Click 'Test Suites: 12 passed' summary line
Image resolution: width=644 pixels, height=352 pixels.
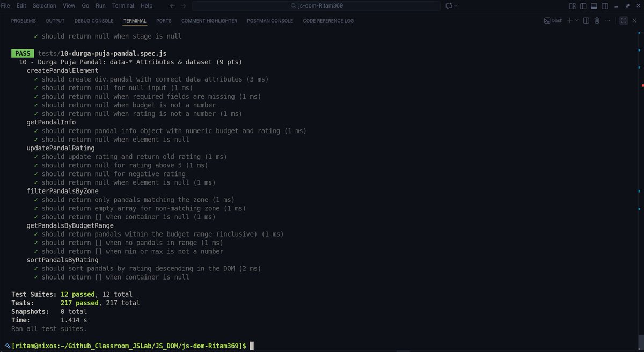(x=72, y=294)
